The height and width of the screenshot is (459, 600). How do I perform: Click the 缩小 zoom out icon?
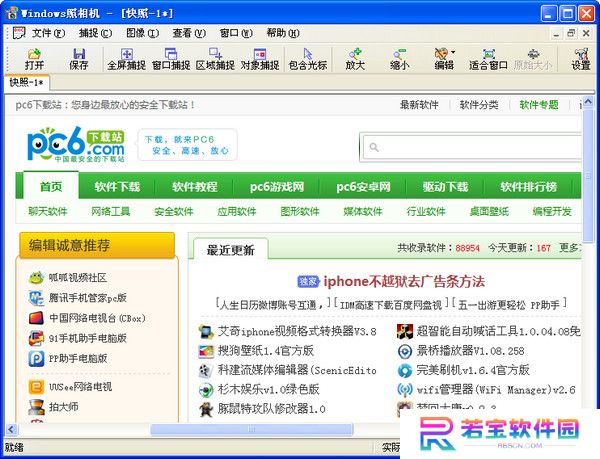pos(399,59)
